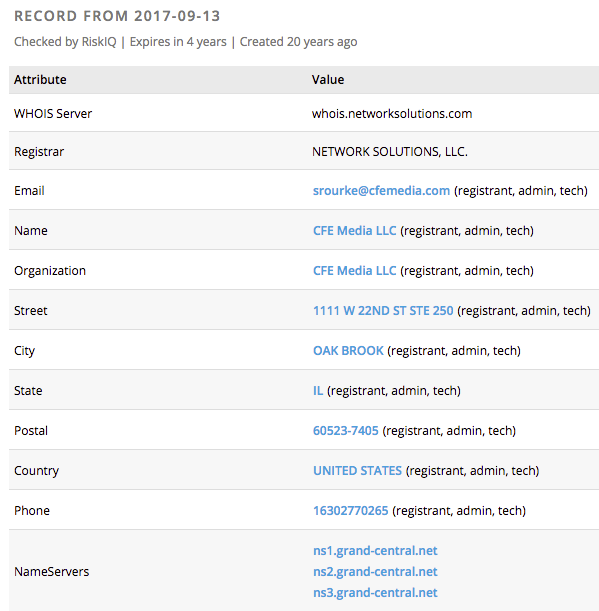
Task: Click the Attribute column header
Action: pyautogui.click(x=40, y=79)
